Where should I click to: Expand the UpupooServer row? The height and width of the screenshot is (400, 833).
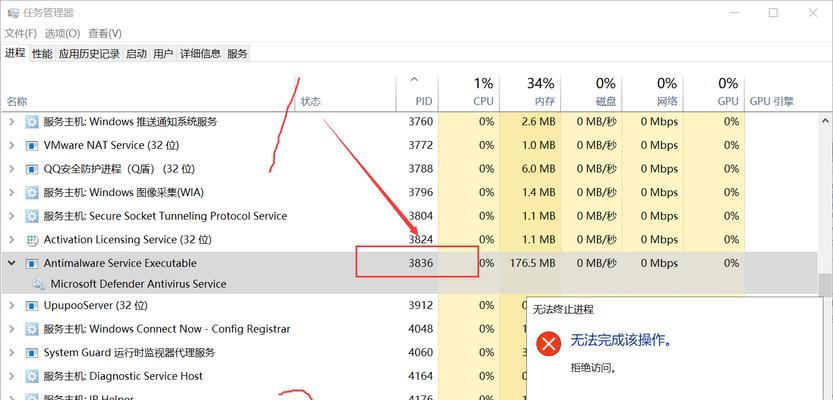pyautogui.click(x=12, y=305)
